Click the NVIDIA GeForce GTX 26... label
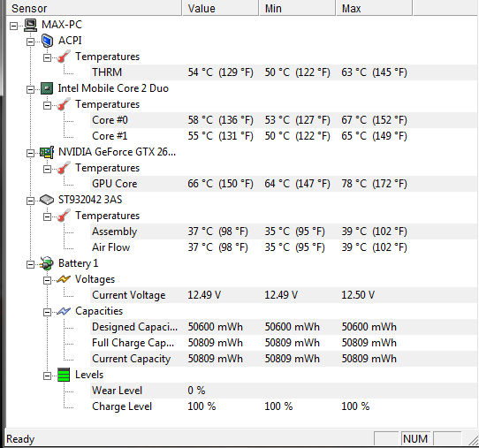 [117, 152]
